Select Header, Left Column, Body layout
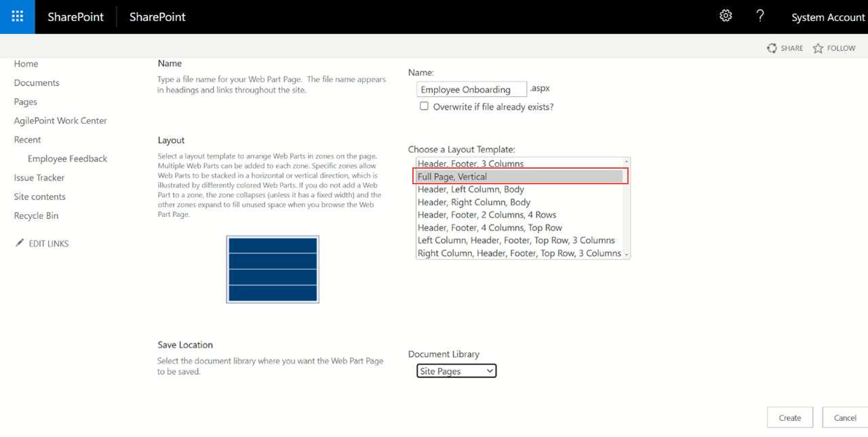Viewport: 868px width, 437px height. tap(519, 189)
